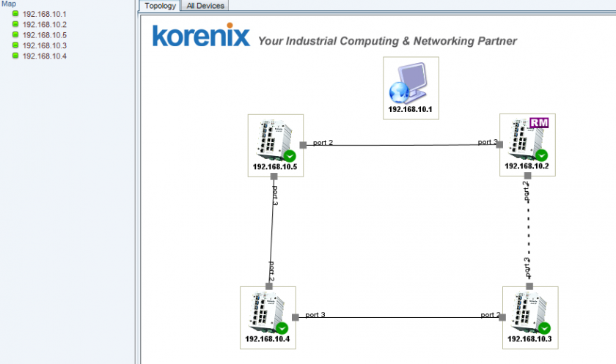This screenshot has width=616, height=364.
Task: Click green status icon beside 192.168.10.5 in tree
Action: pyautogui.click(x=15, y=34)
